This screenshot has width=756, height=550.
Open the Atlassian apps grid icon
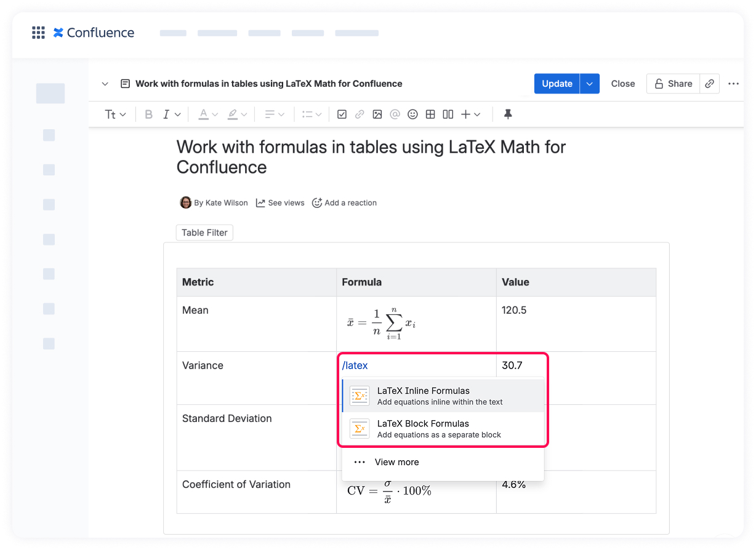tap(38, 33)
